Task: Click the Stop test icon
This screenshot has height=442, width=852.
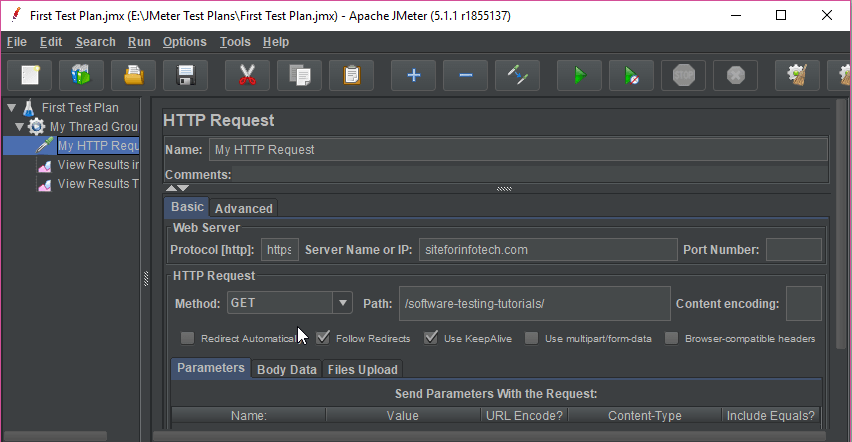Action: click(x=684, y=75)
